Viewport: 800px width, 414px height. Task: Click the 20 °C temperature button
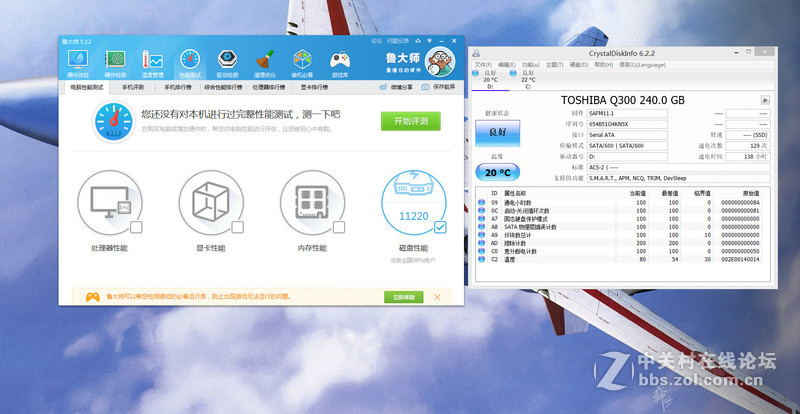497,173
